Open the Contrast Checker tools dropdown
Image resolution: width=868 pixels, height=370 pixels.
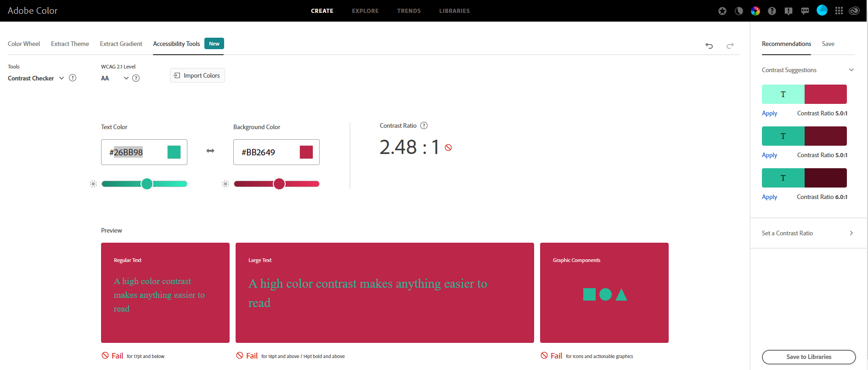pyautogui.click(x=36, y=78)
